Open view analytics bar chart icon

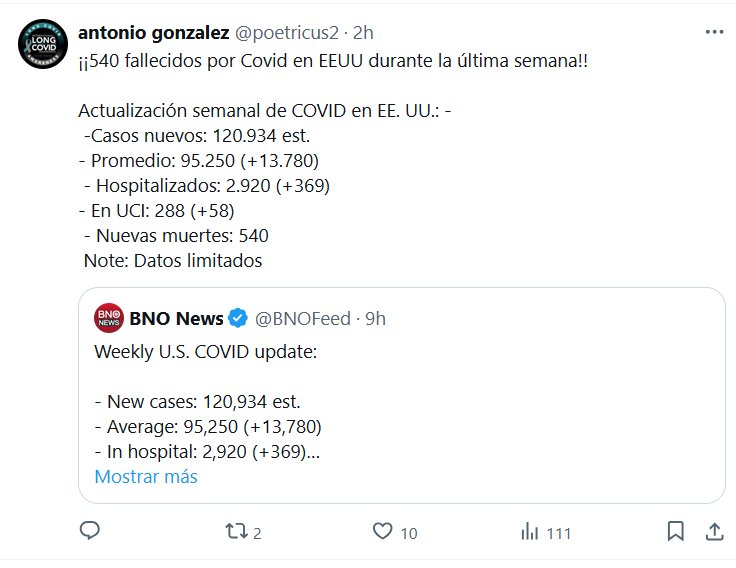529,531
